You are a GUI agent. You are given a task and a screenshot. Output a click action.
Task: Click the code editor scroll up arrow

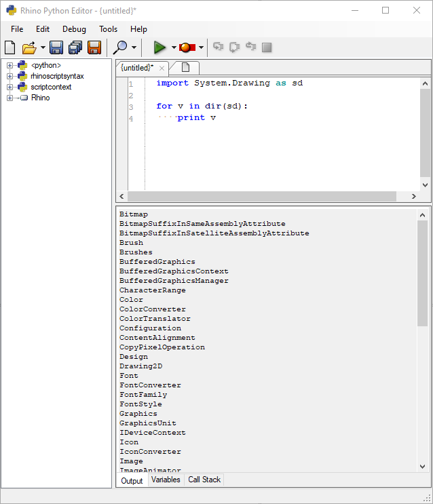[425, 83]
